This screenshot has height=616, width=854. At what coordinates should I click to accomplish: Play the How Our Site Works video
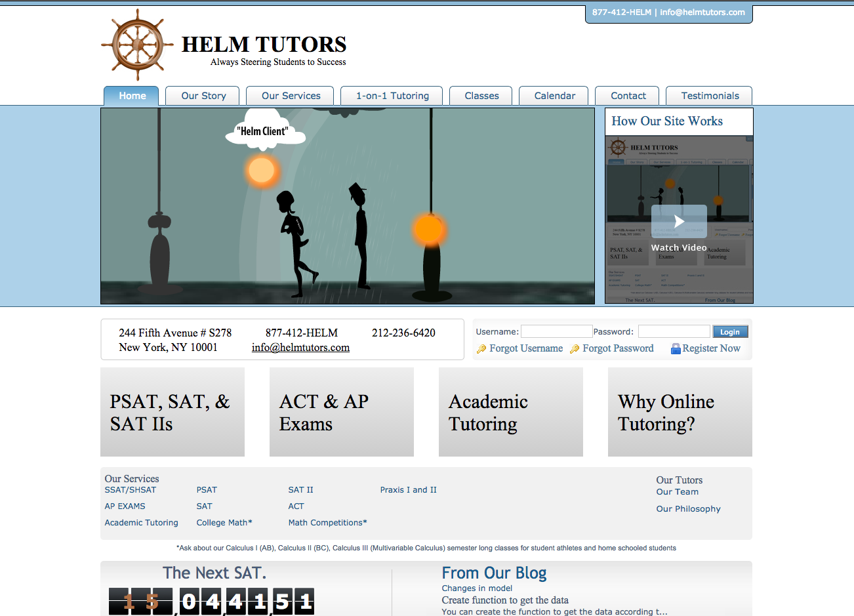coord(679,222)
